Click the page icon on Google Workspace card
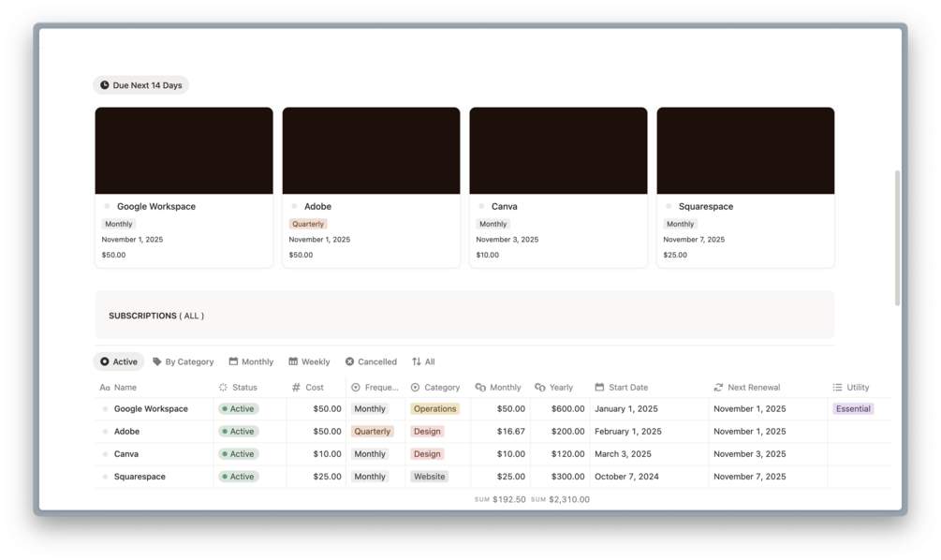This screenshot has height=560, width=941. point(107,206)
